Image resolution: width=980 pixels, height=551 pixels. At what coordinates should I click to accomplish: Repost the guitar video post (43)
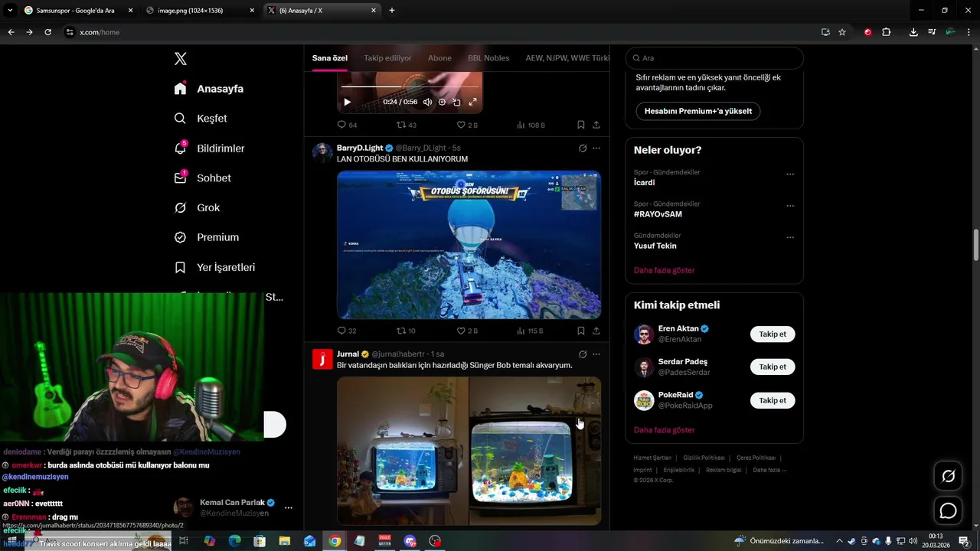click(x=407, y=125)
